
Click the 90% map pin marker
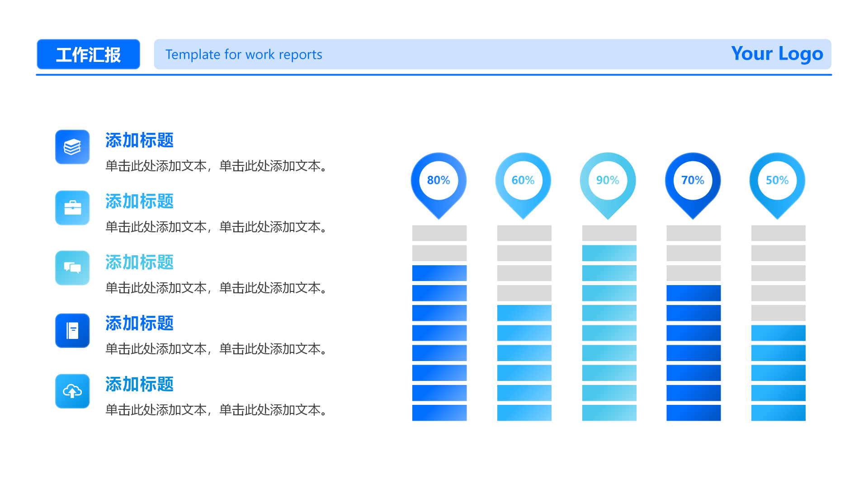[608, 181]
